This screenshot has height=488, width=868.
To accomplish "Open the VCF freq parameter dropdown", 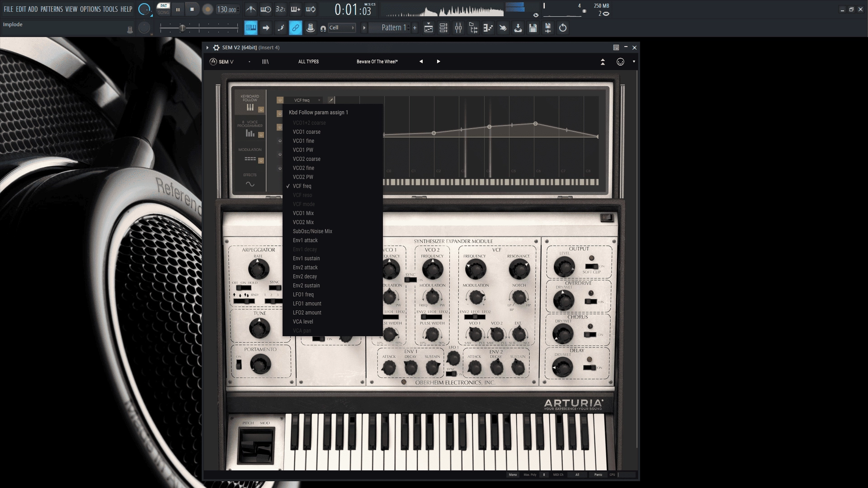I will (x=307, y=100).
